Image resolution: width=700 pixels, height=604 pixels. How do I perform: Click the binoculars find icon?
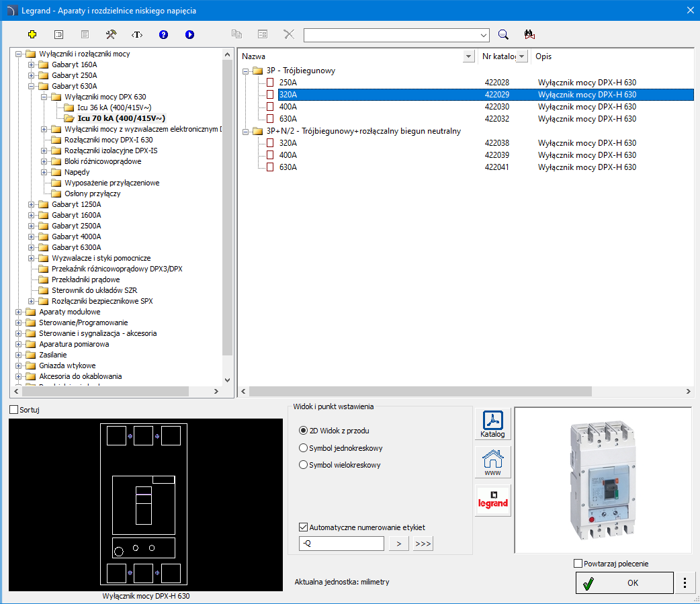(x=529, y=34)
